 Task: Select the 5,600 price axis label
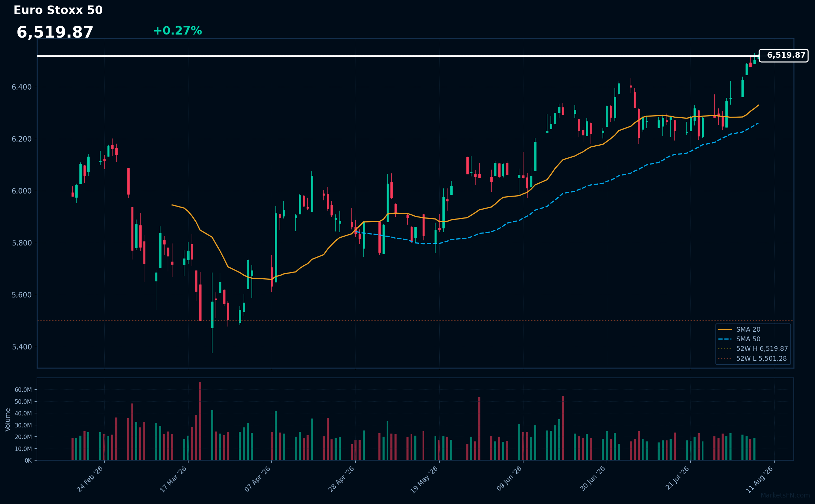22,295
